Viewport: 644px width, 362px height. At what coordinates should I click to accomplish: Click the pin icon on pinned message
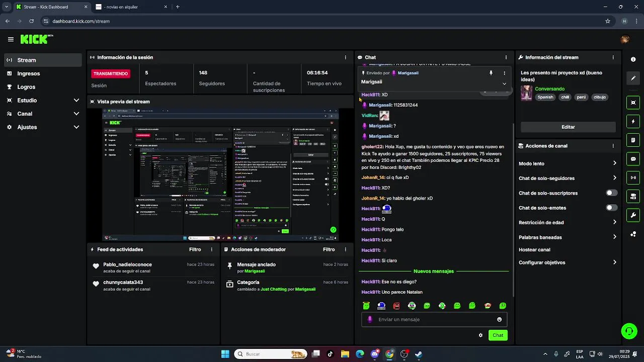point(491,73)
